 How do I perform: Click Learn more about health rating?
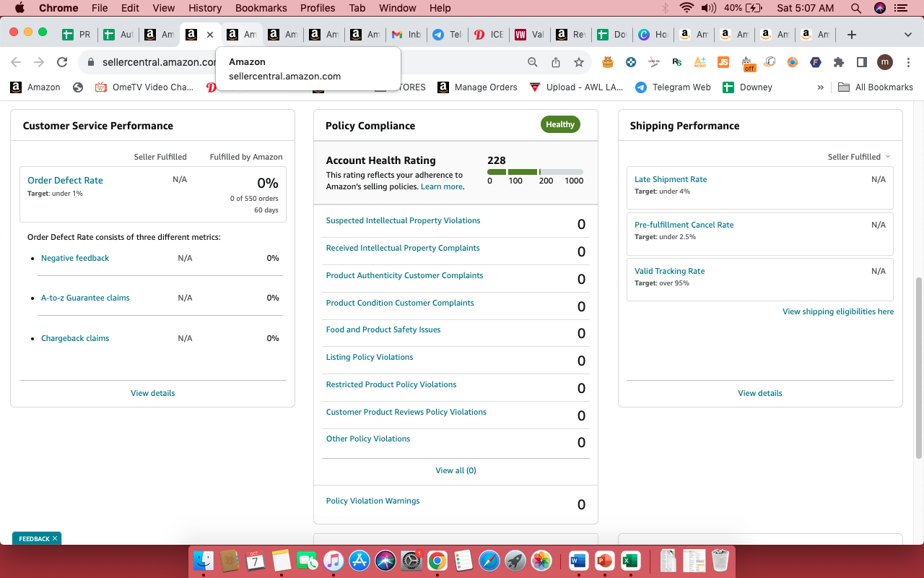(x=442, y=186)
